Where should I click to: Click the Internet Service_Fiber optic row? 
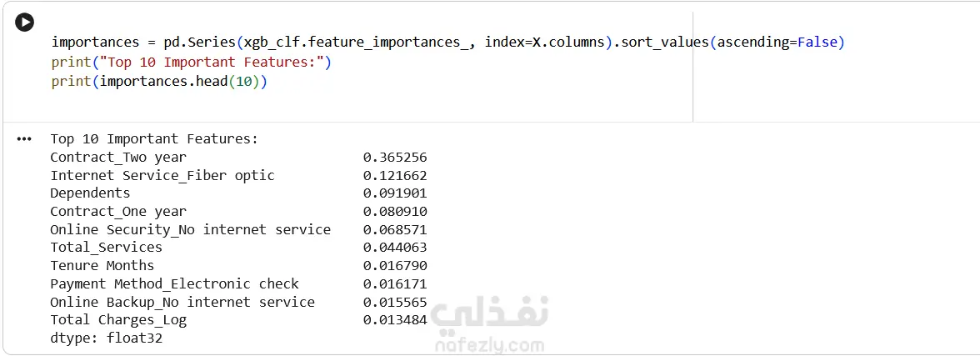click(x=162, y=175)
